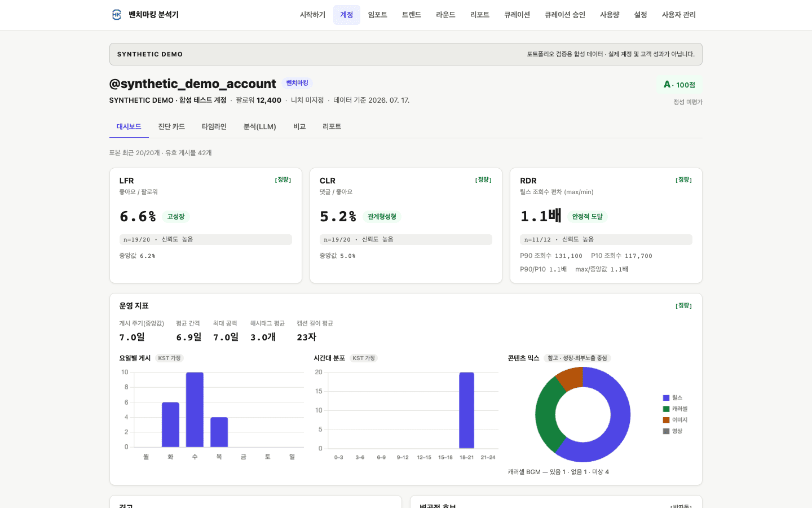The image size is (812, 508).
Task: Click the 정성 미평가 label
Action: [688, 102]
